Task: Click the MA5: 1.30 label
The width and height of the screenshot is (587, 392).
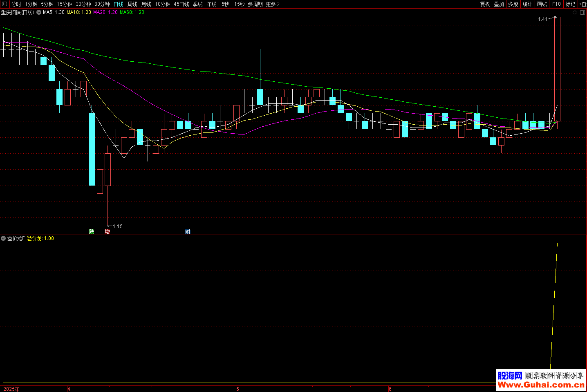Action: click(x=54, y=13)
